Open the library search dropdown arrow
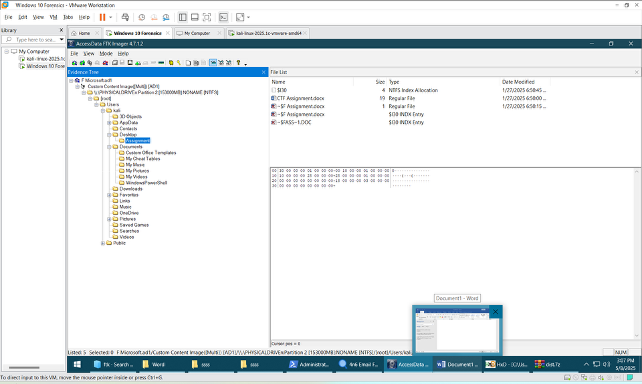The width and height of the screenshot is (642, 384). pyautogui.click(x=61, y=40)
